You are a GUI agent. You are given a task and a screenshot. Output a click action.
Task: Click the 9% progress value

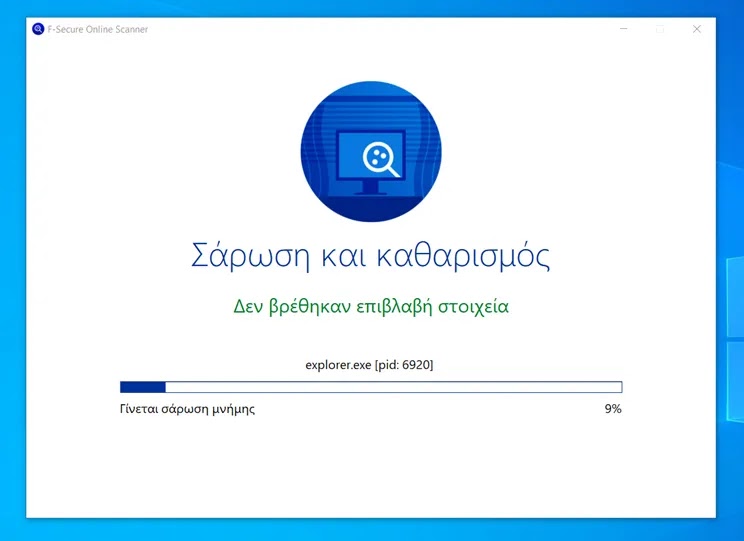tap(613, 409)
